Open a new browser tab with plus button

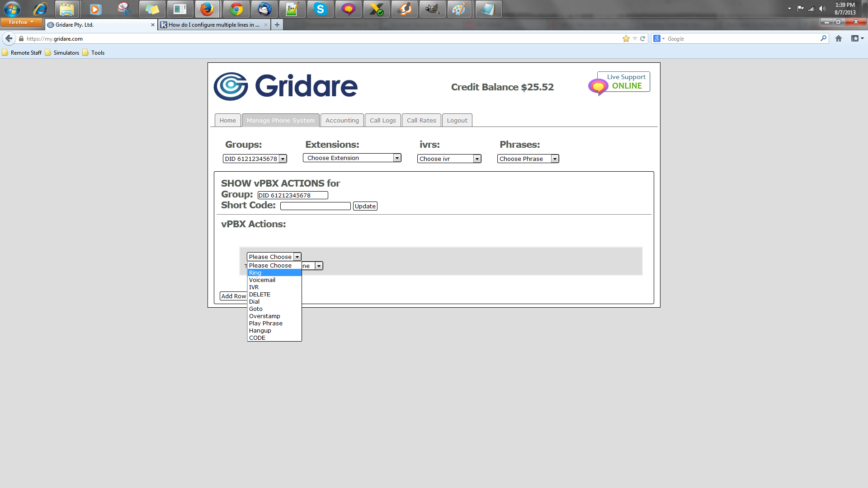pyautogui.click(x=277, y=25)
